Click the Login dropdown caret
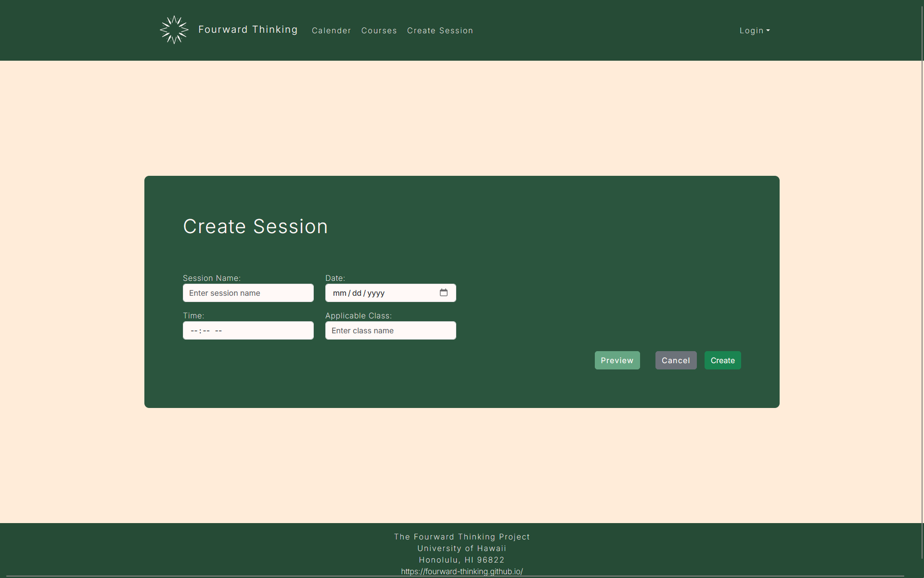This screenshot has height=578, width=924. (768, 30)
